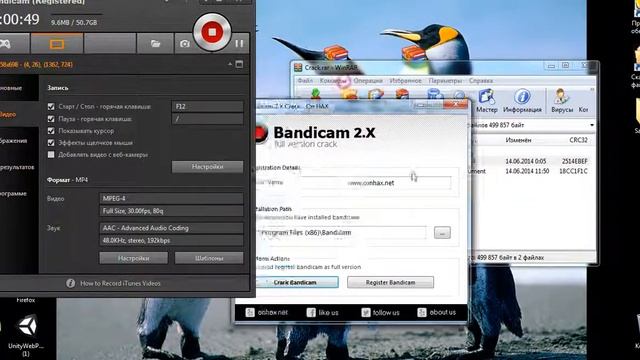640x360 pixels.
Task: Open the follow us Twitter link
Action: tap(380, 312)
